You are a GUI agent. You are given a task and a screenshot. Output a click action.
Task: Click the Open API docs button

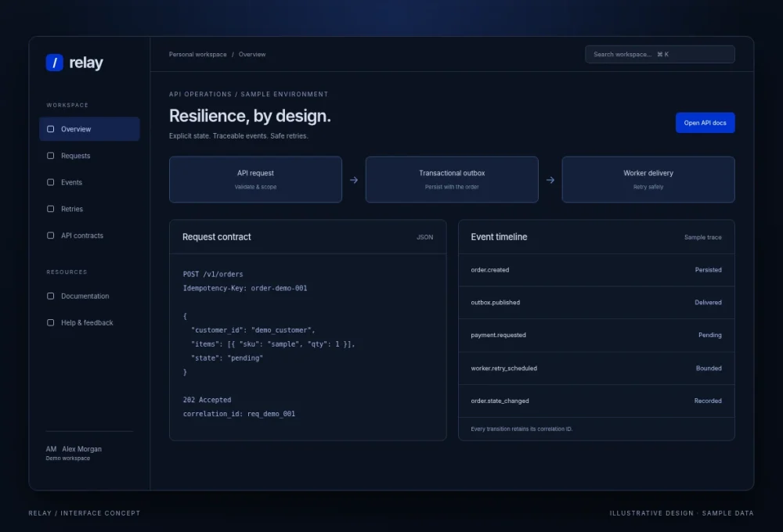[705, 123]
